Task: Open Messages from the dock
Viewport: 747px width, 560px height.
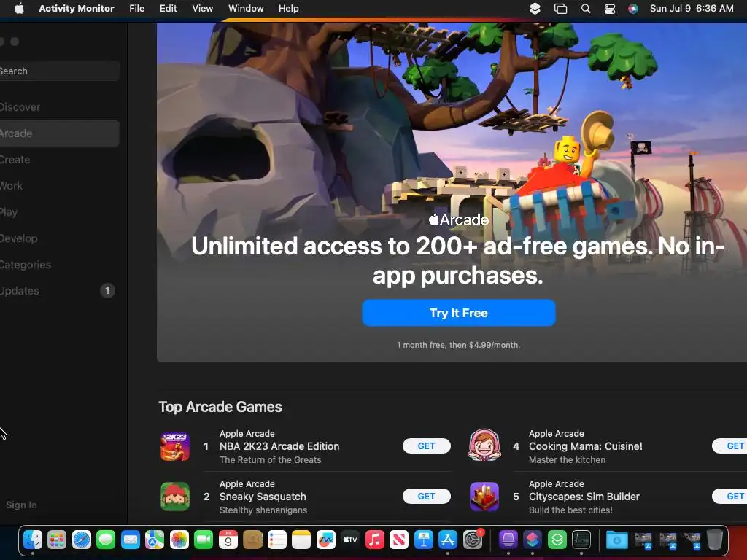Action: pyautogui.click(x=106, y=540)
